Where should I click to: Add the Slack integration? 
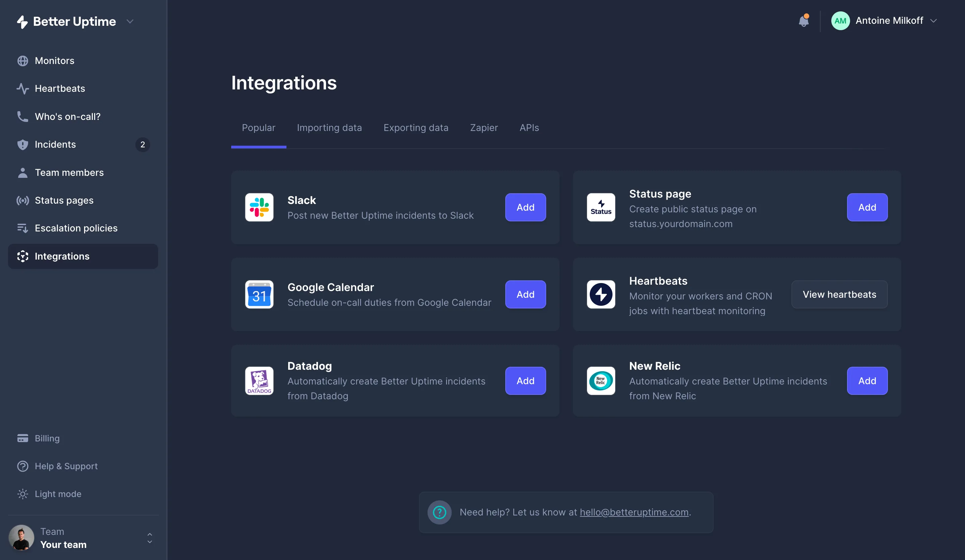click(525, 207)
